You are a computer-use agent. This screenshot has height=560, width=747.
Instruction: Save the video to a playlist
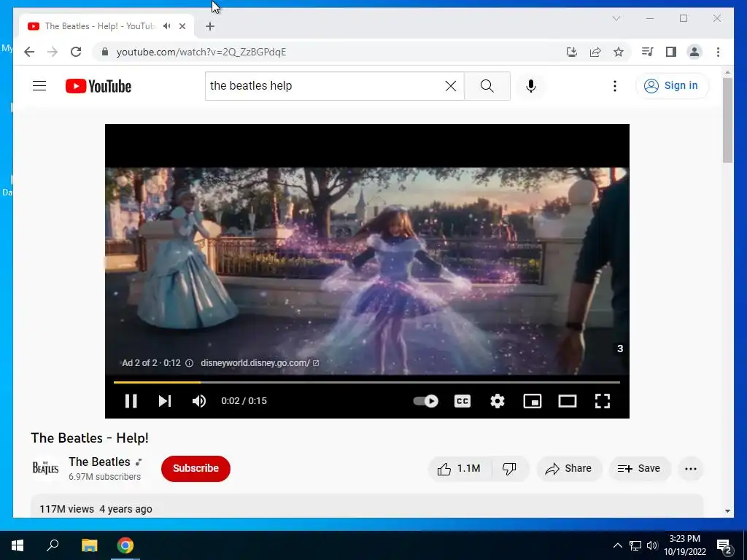coord(639,469)
